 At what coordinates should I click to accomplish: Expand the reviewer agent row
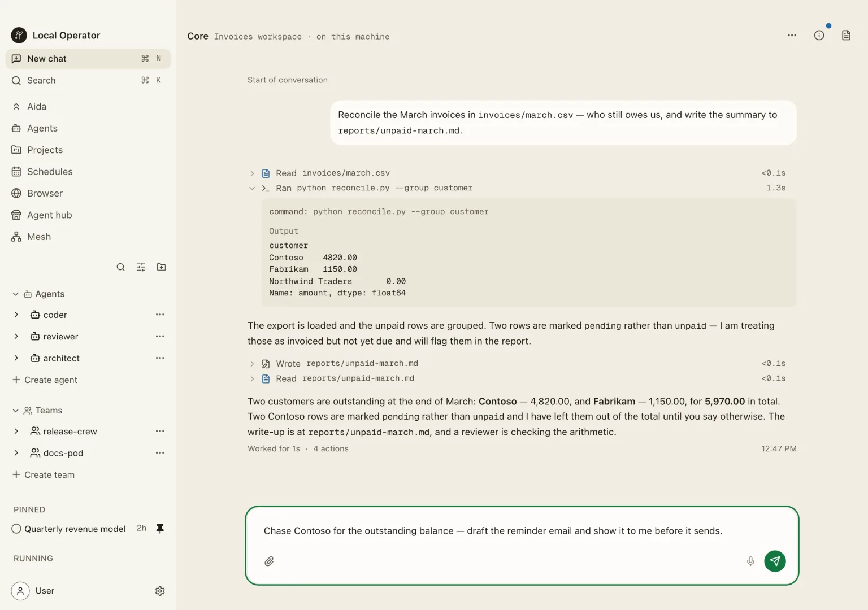[16, 336]
